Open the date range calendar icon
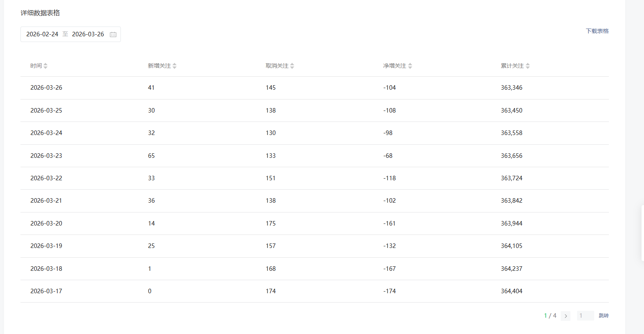The width and height of the screenshot is (644, 334). coord(113,35)
